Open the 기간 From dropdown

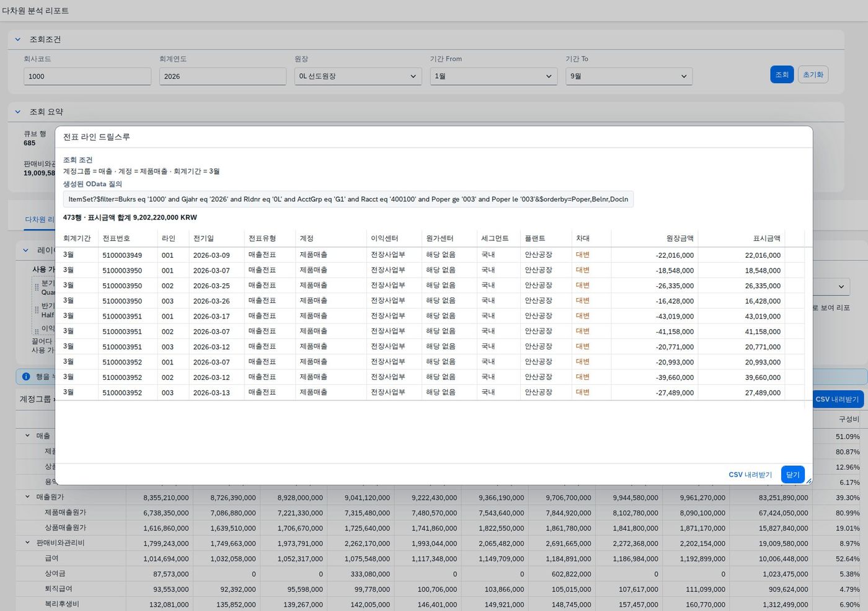click(x=494, y=76)
